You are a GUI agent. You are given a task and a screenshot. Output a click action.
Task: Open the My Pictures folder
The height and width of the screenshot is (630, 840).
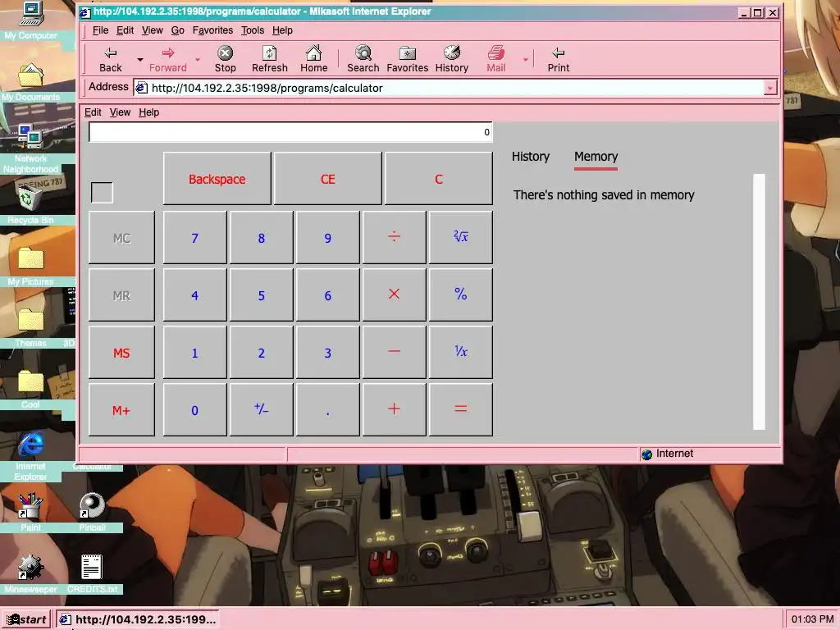[30, 267]
